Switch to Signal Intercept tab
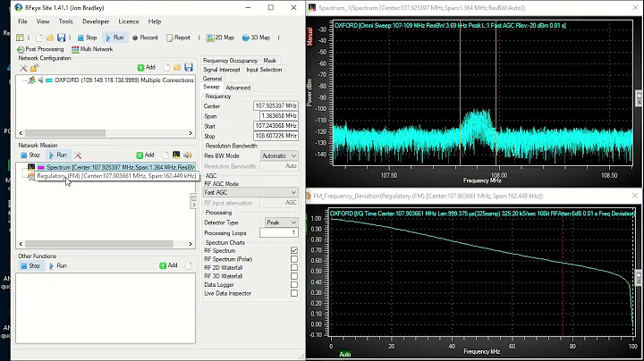Screen dimensions: 644x361 tap(222, 70)
